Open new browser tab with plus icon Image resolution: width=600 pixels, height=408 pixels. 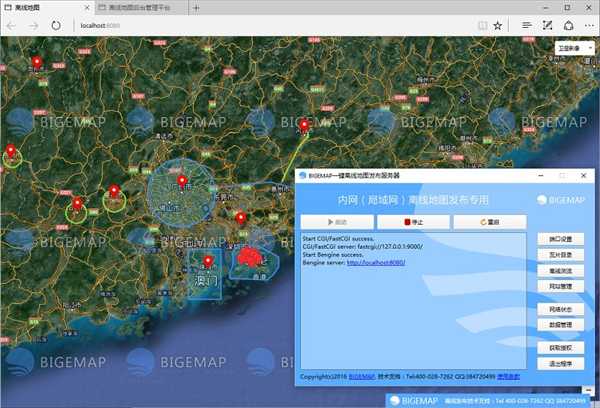point(196,7)
